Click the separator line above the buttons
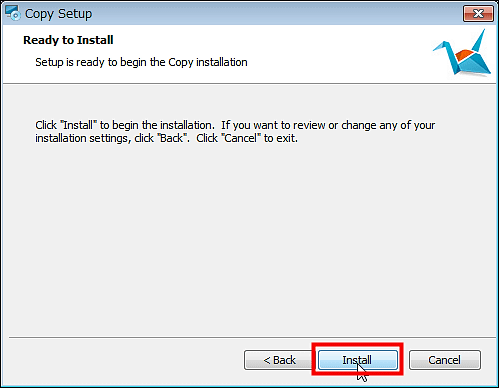The image size is (499, 388). (x=249, y=337)
